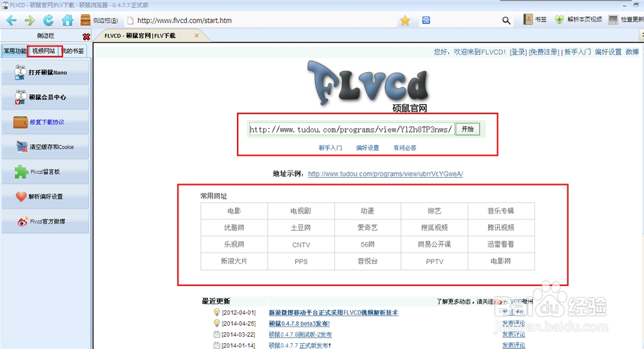The image size is (644, 349).
Task: Click the 免费注册 register link
Action: tap(544, 52)
